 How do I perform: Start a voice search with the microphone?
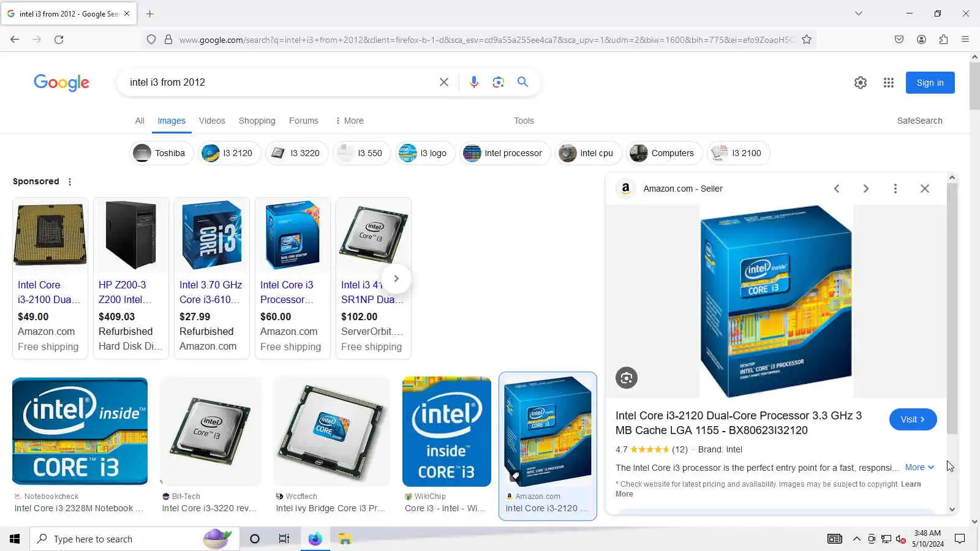(x=473, y=82)
